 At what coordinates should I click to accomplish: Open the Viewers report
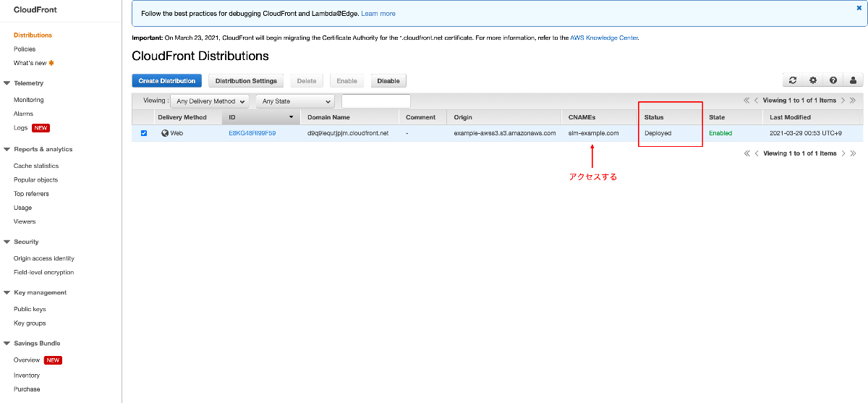pyautogui.click(x=25, y=221)
